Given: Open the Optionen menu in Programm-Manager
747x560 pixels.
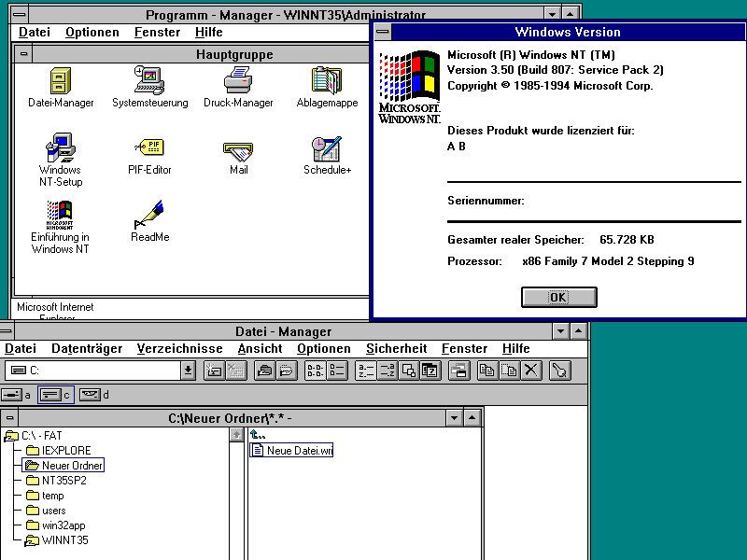Looking at the screenshot, I should 92,32.
